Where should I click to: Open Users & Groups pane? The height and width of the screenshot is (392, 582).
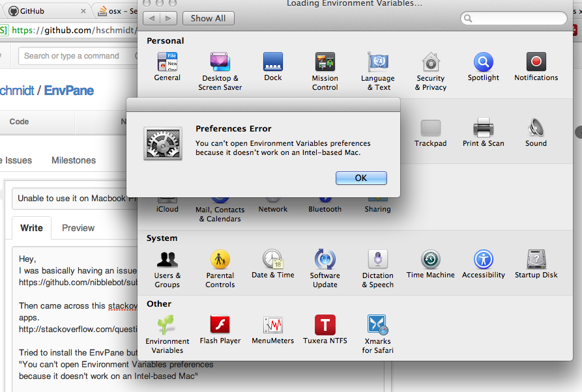[167, 269]
